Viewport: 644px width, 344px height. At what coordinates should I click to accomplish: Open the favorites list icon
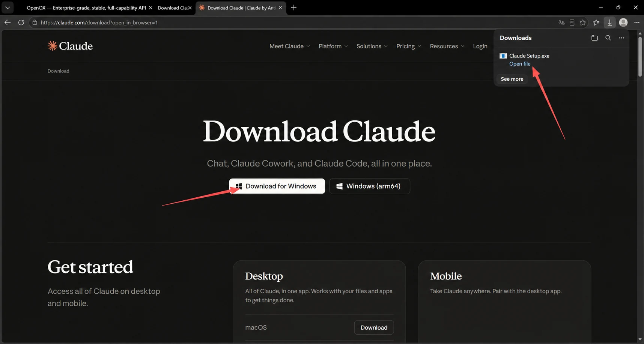click(x=596, y=23)
